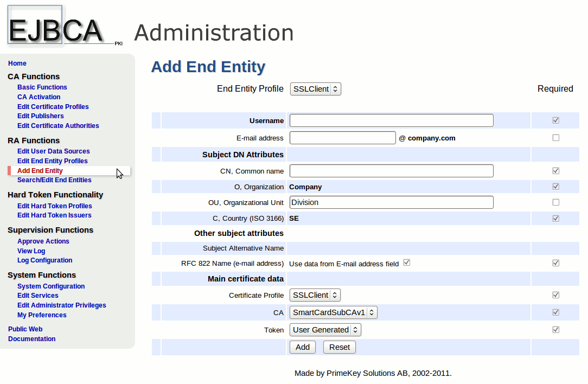The image size is (588, 384).
Task: Open the End Entity Profile dropdown
Action: tap(315, 89)
